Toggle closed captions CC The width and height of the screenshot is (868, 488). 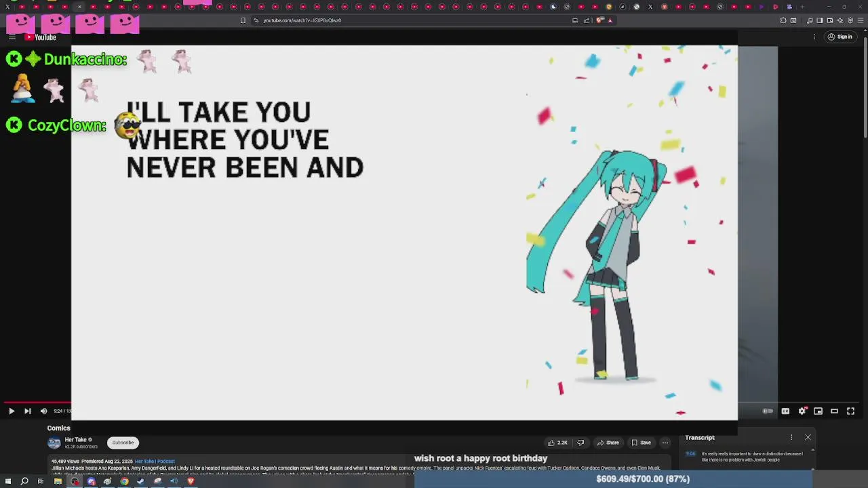[785, 411]
